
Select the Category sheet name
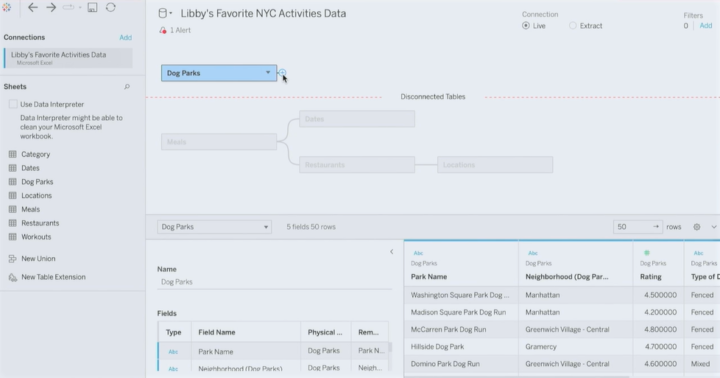tap(35, 154)
